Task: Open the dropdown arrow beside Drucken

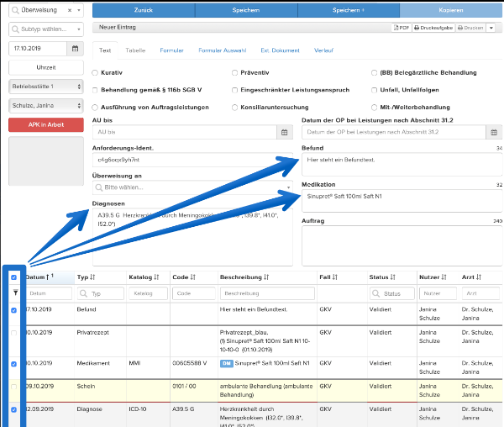Action: point(491,28)
